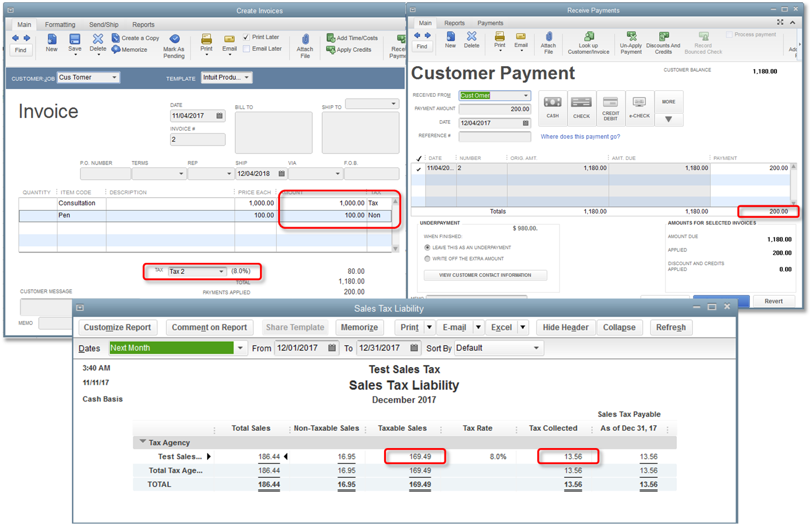Viewport: 812px width, 524px height.
Task: Open Payments tab in Receive Payments
Action: point(490,23)
